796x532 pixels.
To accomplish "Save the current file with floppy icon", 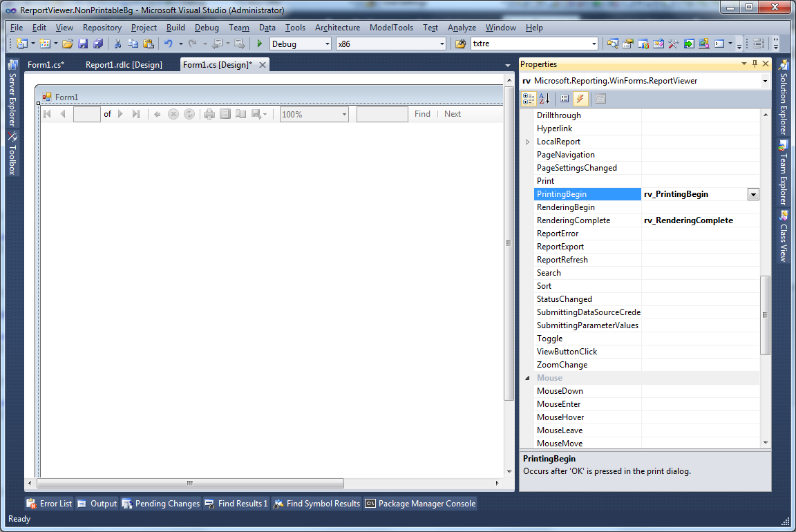I will (x=83, y=44).
